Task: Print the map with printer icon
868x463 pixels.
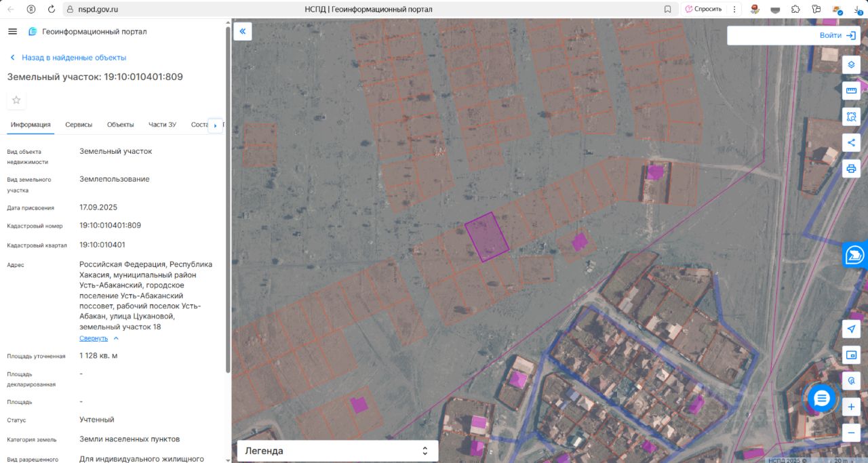Action: tap(852, 168)
